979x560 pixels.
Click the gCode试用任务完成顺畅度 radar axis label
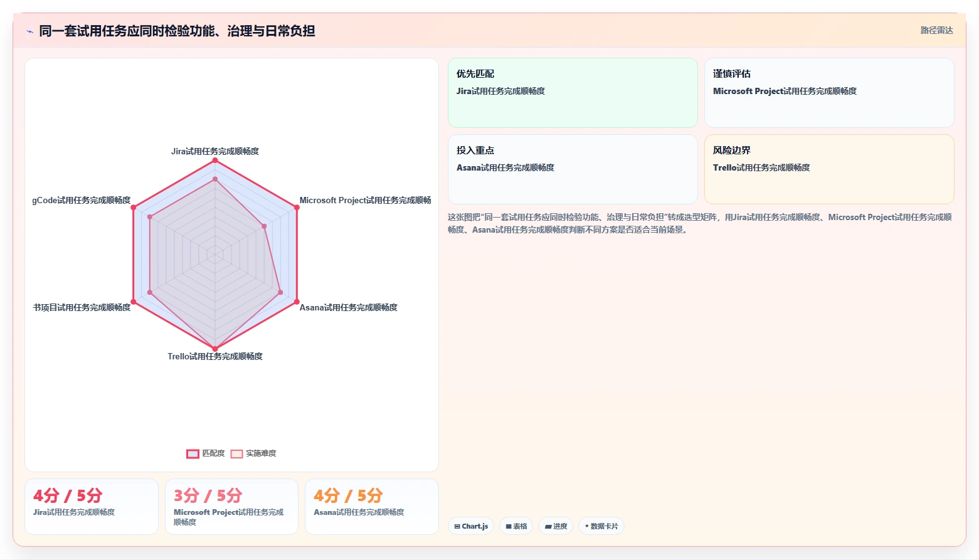tap(82, 200)
